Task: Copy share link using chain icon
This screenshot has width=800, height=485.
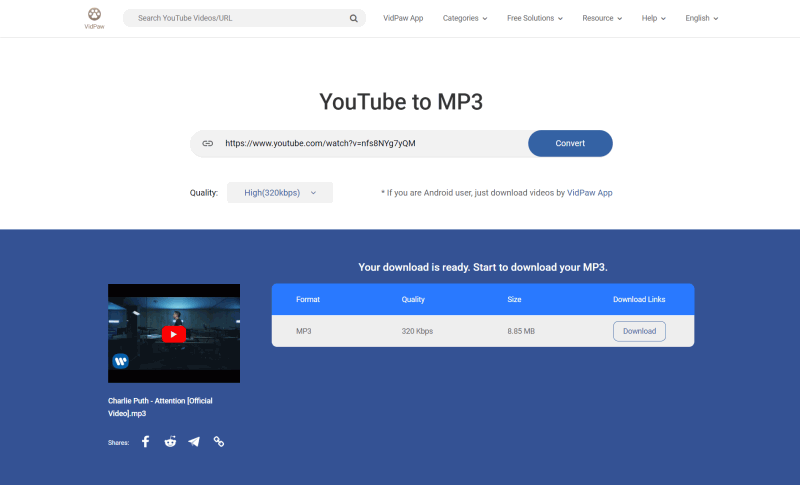Action: [x=219, y=441]
